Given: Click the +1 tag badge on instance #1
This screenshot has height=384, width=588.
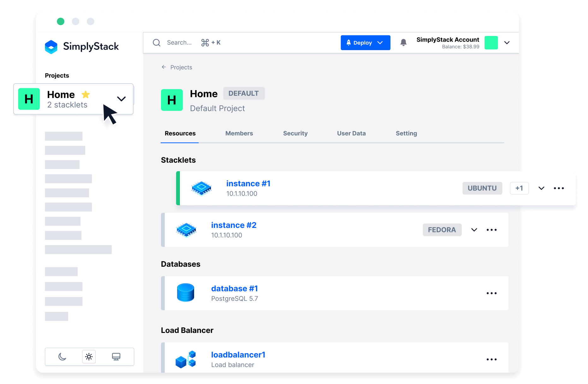Looking at the screenshot, I should [x=519, y=188].
